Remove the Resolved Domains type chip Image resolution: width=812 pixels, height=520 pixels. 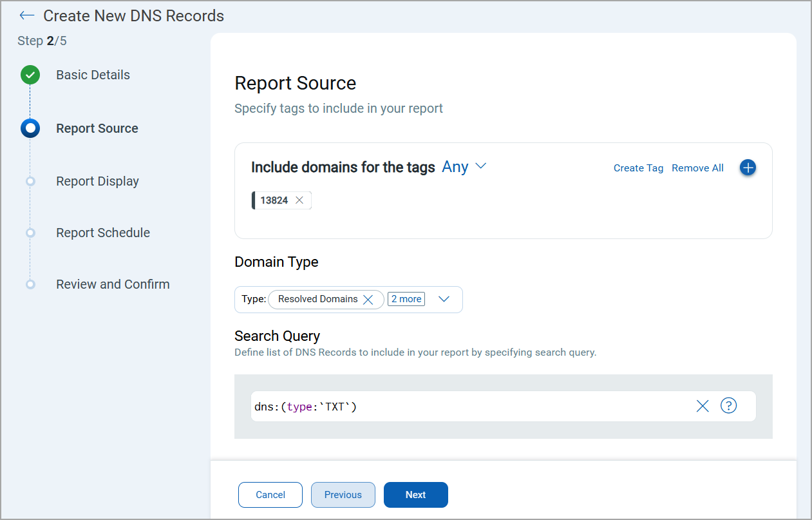pyautogui.click(x=368, y=300)
